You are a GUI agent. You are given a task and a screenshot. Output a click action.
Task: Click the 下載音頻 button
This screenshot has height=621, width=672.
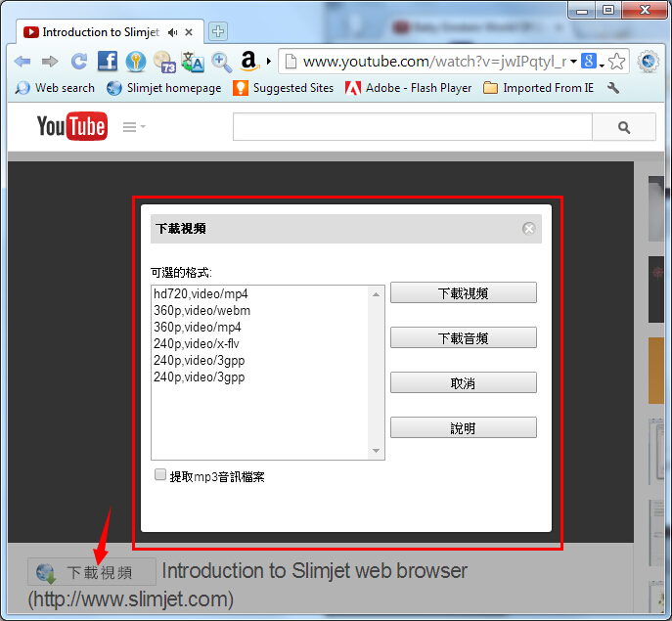[464, 337]
